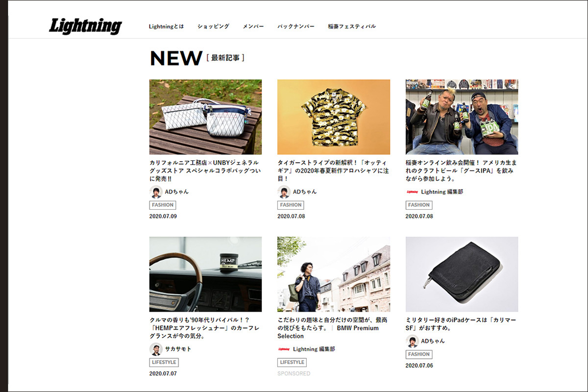Click ADちゃん avatar under the tiger stripe shirt article
Screen dimensions: 588x392
(284, 192)
